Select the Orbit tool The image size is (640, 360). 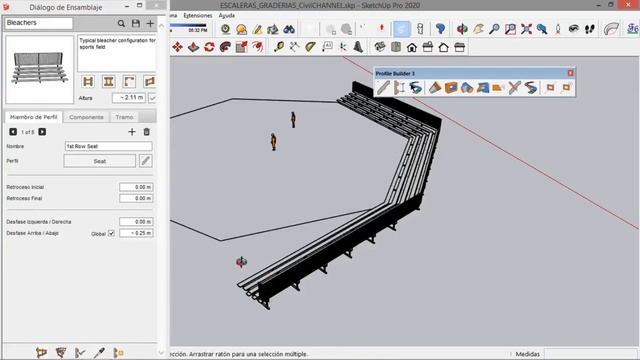pos(462,29)
